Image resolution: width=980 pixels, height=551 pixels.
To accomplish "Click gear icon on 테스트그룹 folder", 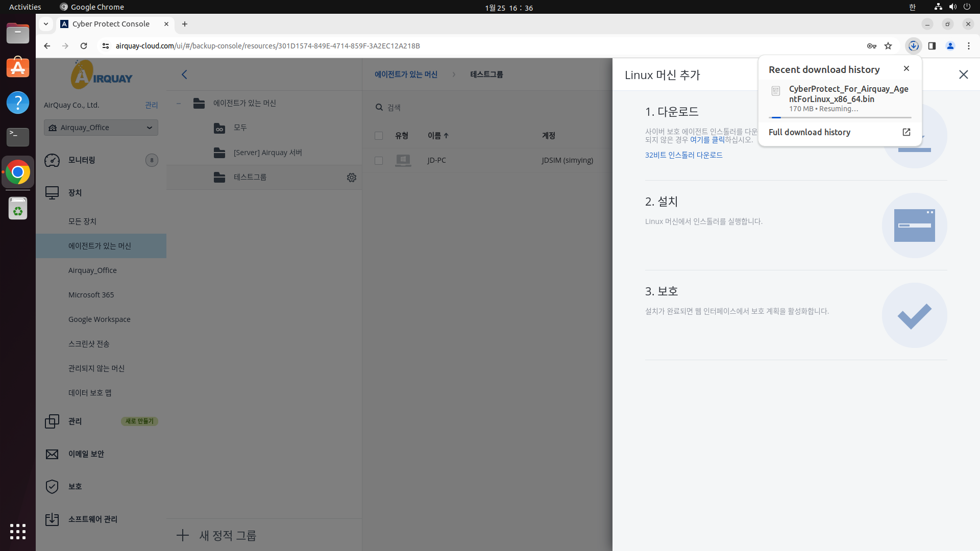I will click(x=351, y=178).
